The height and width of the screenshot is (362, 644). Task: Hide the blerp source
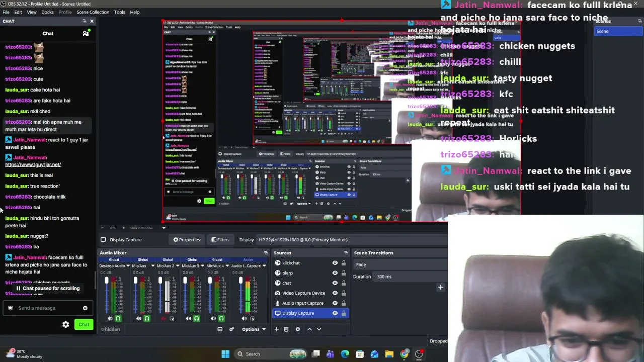335,273
